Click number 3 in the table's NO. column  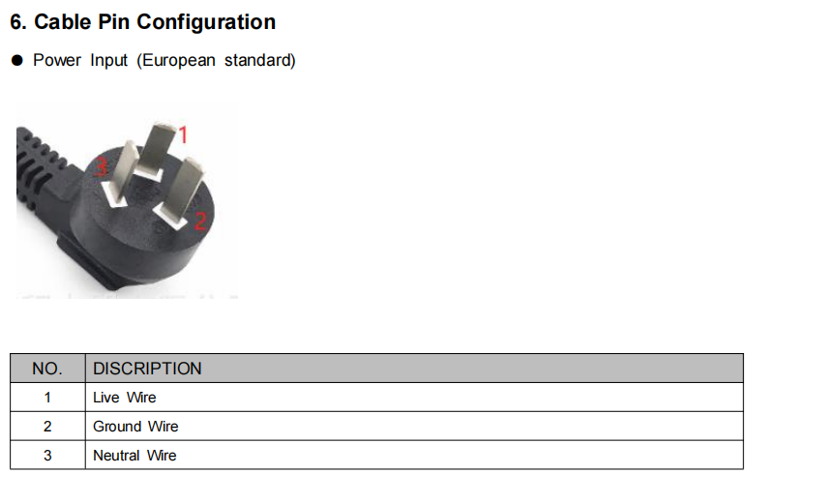[47, 456]
